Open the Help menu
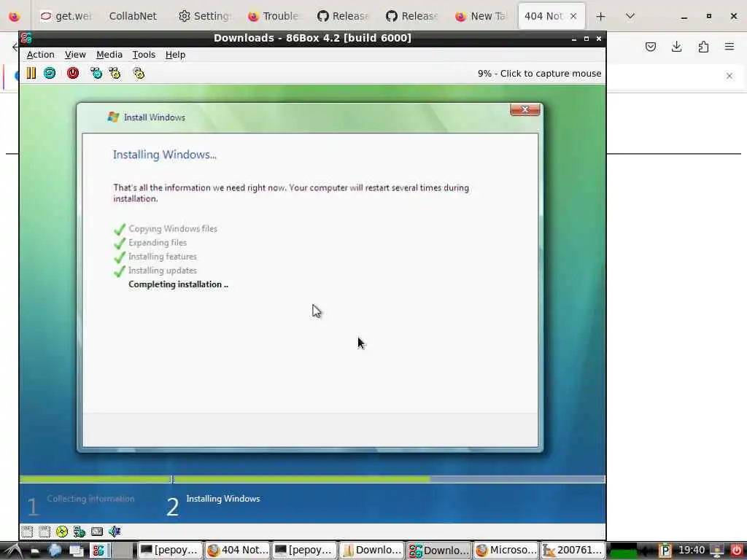The width and height of the screenshot is (747, 560). coord(175,55)
